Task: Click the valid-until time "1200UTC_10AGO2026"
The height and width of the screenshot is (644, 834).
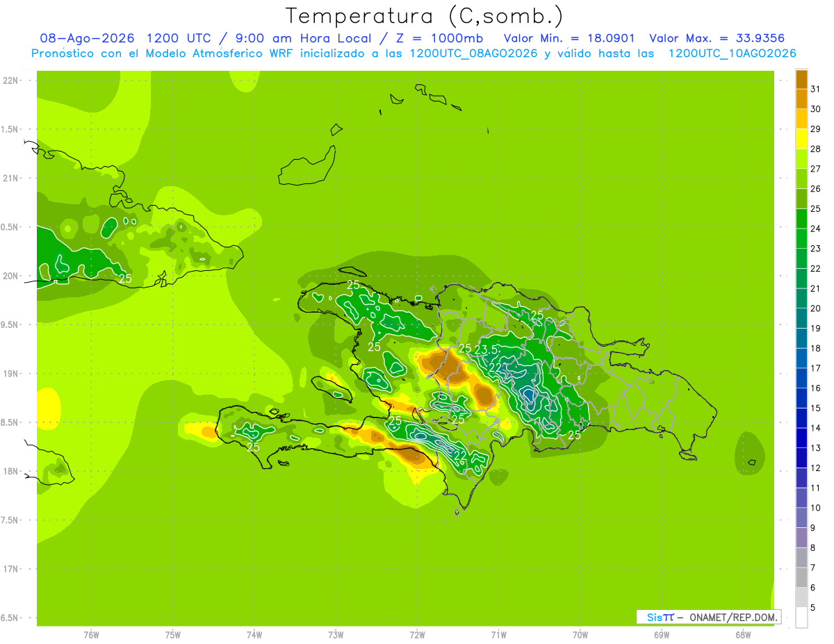Action: tap(732, 53)
